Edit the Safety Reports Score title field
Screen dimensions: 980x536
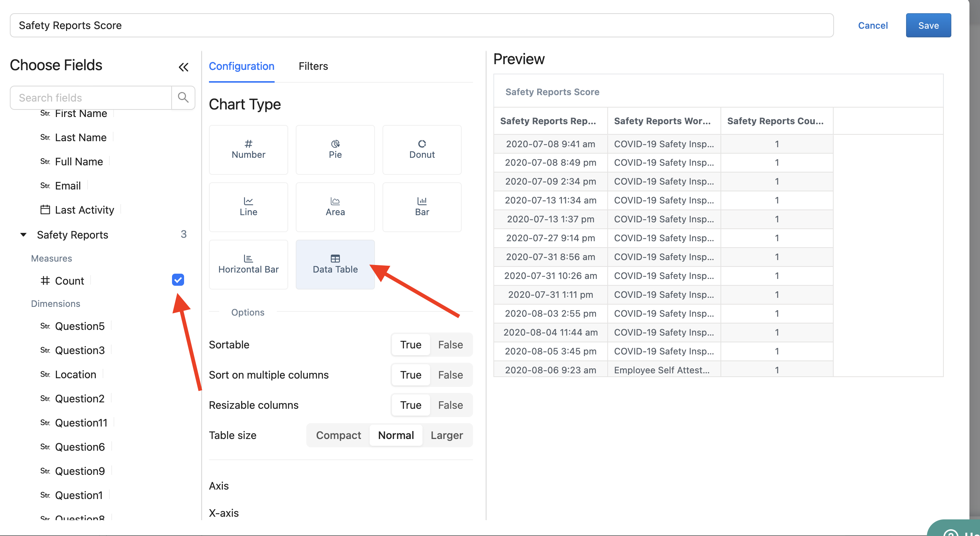tap(421, 26)
